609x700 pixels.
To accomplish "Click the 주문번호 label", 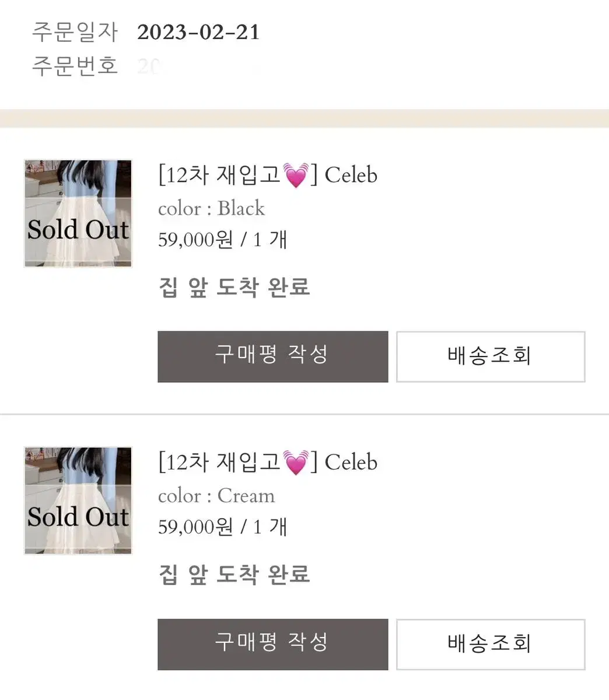I will click(x=75, y=65).
